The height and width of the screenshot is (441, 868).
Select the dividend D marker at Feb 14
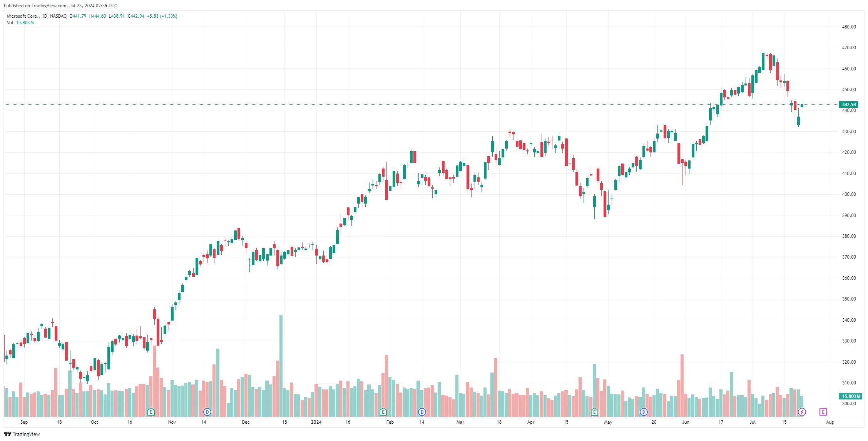[422, 412]
